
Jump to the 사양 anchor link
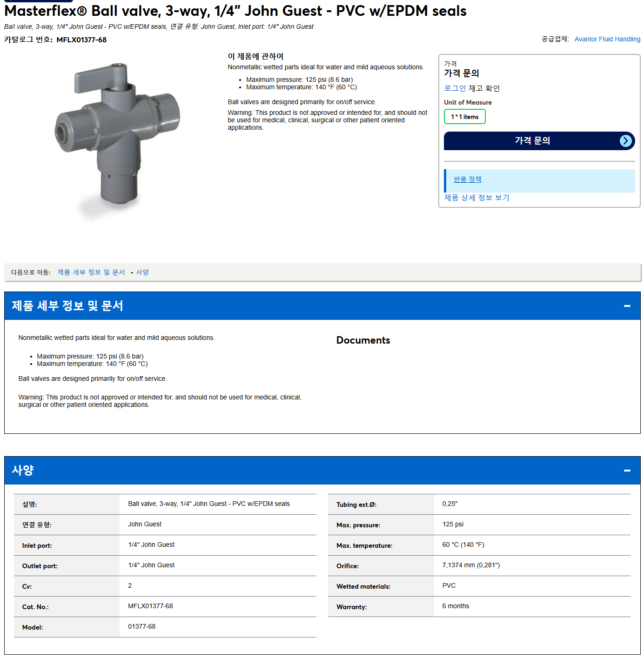point(142,272)
